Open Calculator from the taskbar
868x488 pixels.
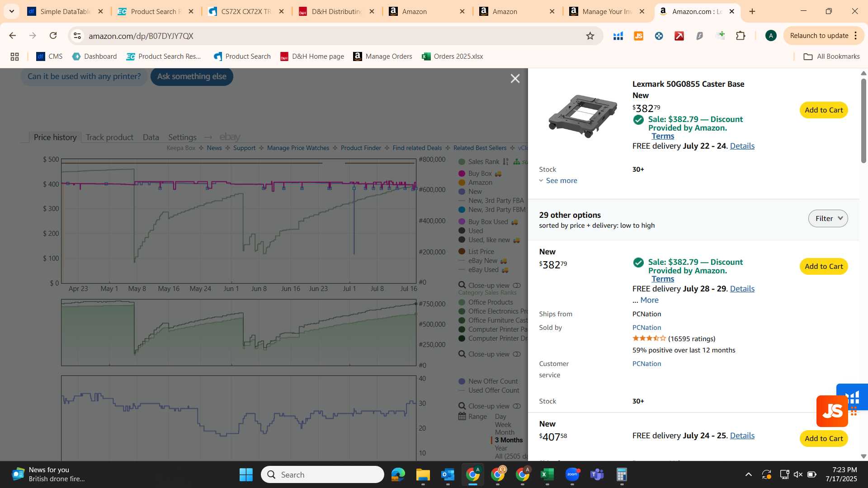click(622, 474)
